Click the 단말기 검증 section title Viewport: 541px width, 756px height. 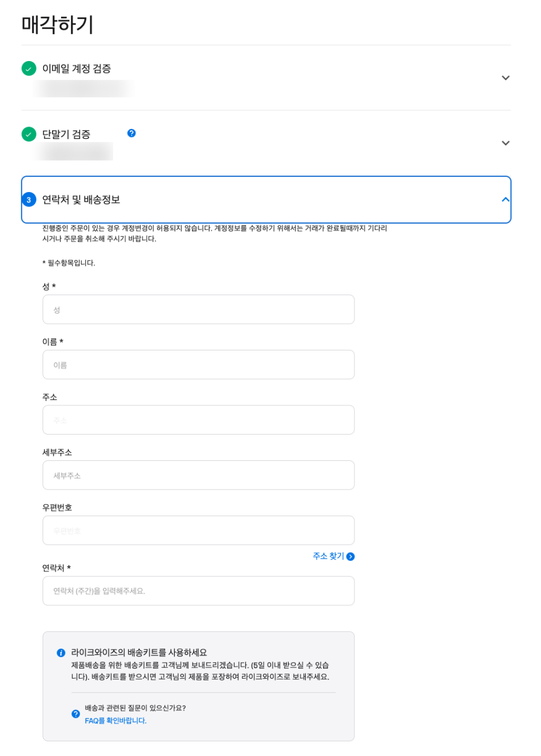(x=66, y=134)
